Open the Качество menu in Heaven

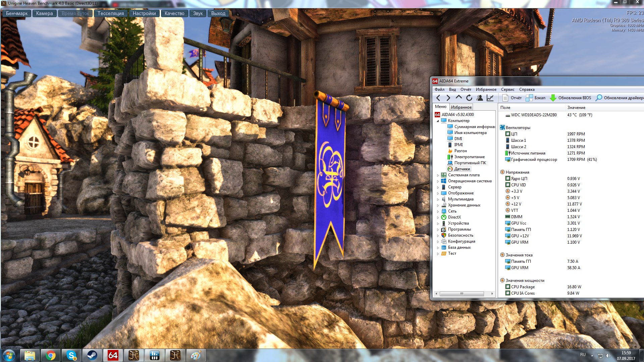[174, 13]
